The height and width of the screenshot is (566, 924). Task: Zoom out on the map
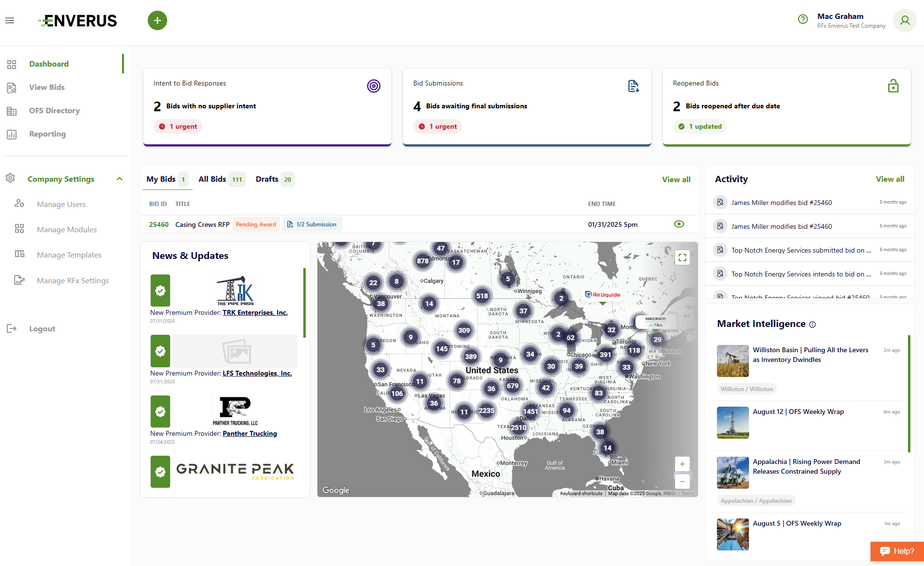(682, 481)
